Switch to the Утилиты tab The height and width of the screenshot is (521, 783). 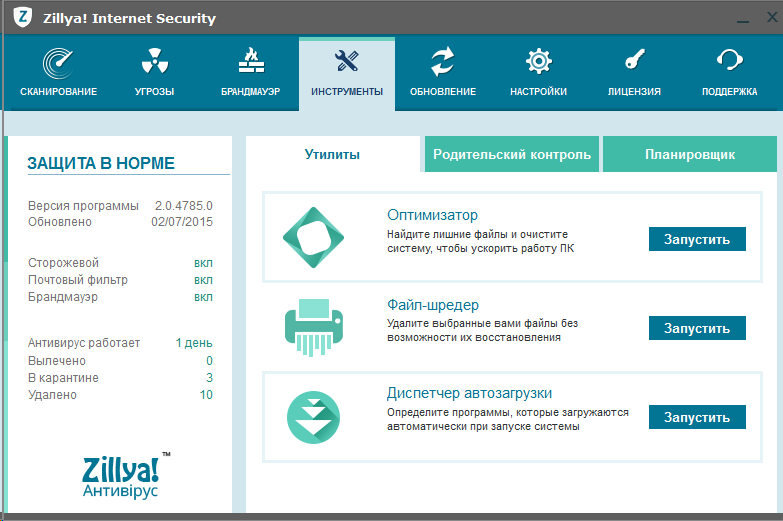(333, 154)
